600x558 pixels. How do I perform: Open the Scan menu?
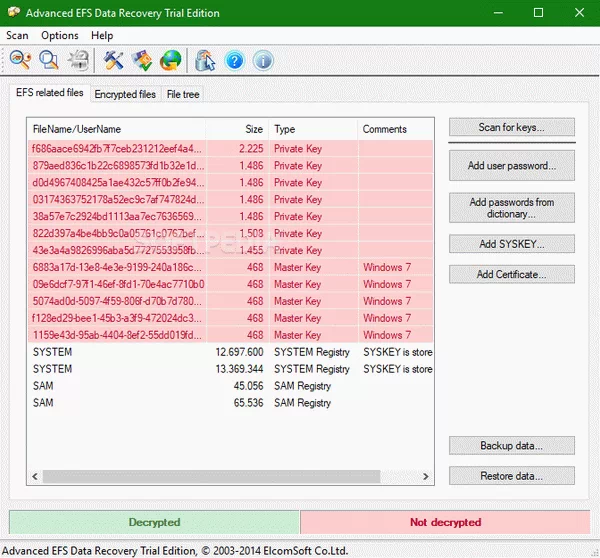17,36
